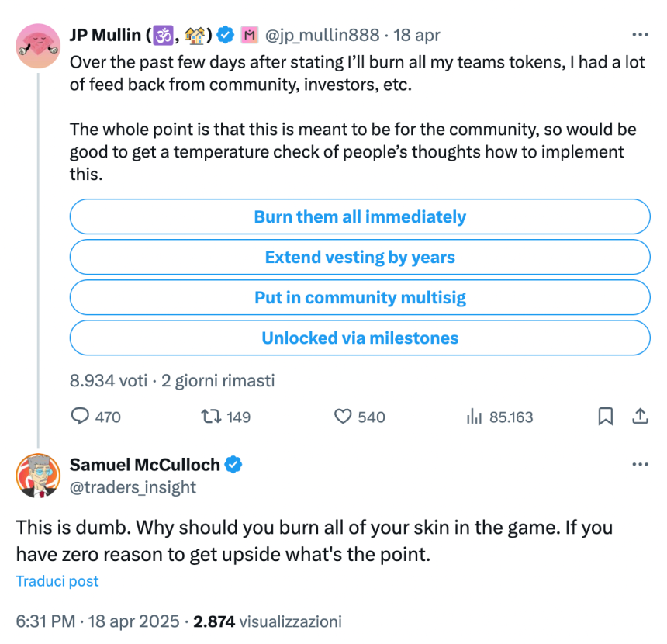Select the 'Extend vesting by years' poll option
The height and width of the screenshot is (644, 667).
(x=360, y=258)
